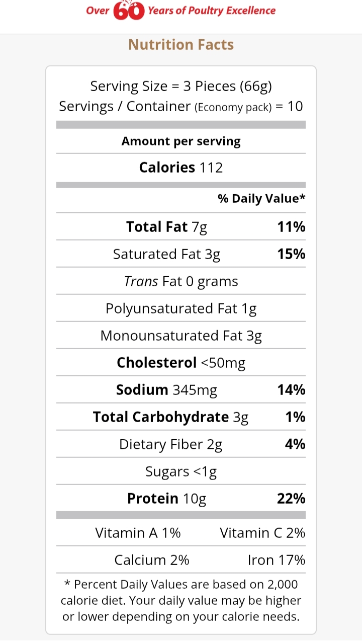Viewport: 362px width, 644px height.
Task: Click the Dietary Fiber 2g row
Action: point(181,444)
